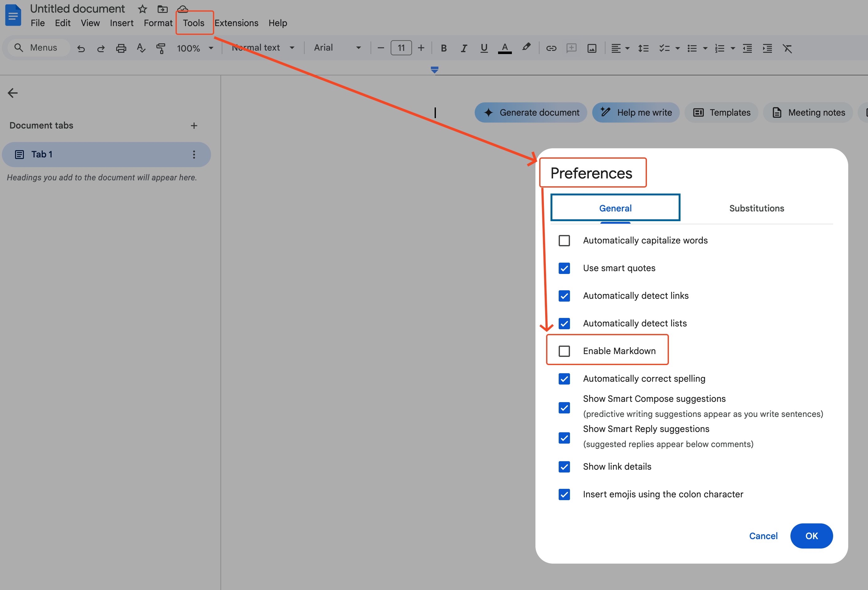Toggle bold formatting button

pyautogui.click(x=443, y=48)
